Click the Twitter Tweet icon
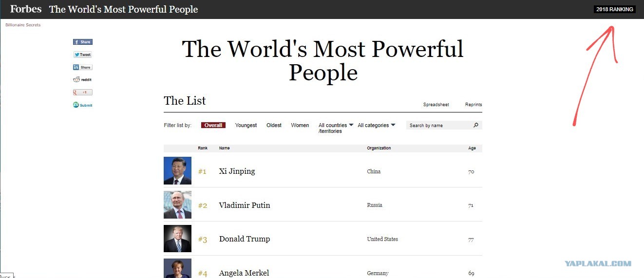This screenshot has height=278, width=644. (x=82, y=55)
